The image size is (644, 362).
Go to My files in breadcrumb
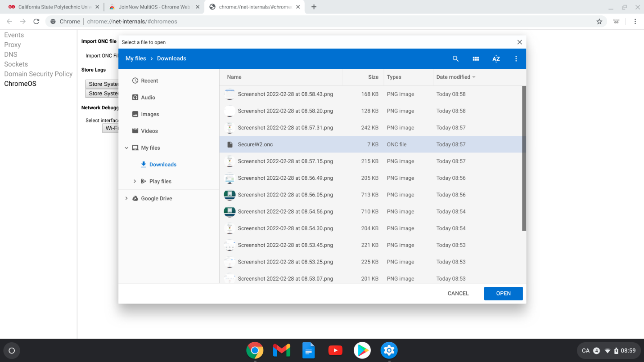click(x=136, y=58)
